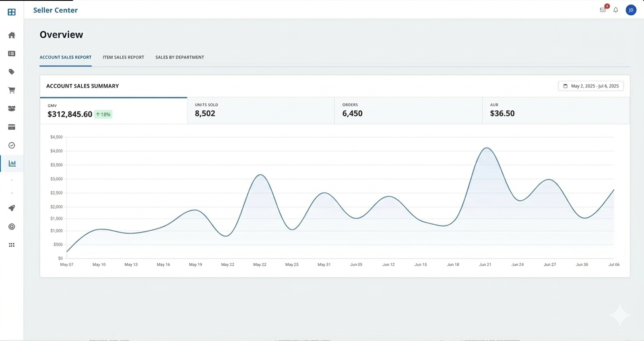Switch to the Sales by Department tab

coord(180,57)
